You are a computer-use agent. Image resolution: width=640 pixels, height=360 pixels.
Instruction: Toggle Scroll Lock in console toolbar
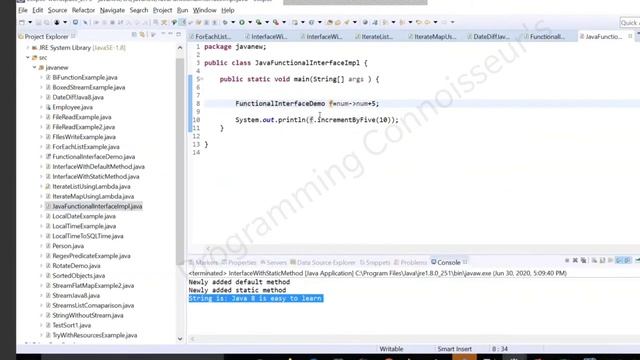(603, 260)
